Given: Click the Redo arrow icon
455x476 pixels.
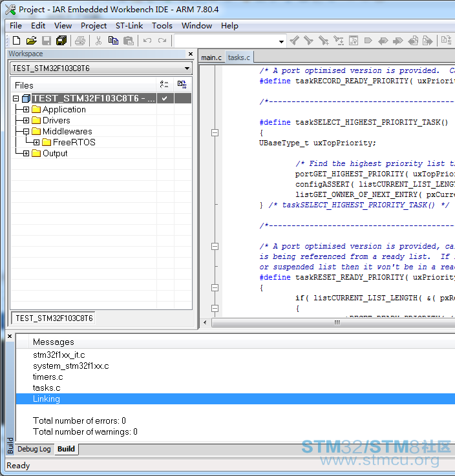Looking at the screenshot, I should (162, 41).
